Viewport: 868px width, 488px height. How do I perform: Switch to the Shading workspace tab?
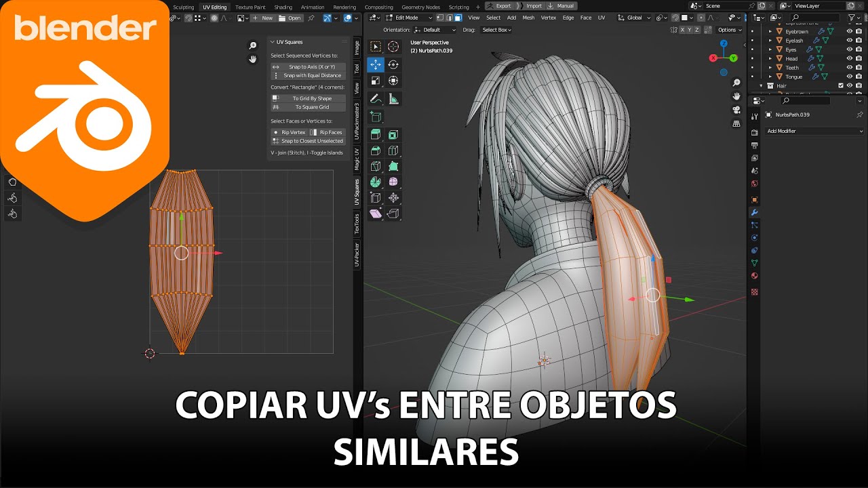tap(283, 7)
